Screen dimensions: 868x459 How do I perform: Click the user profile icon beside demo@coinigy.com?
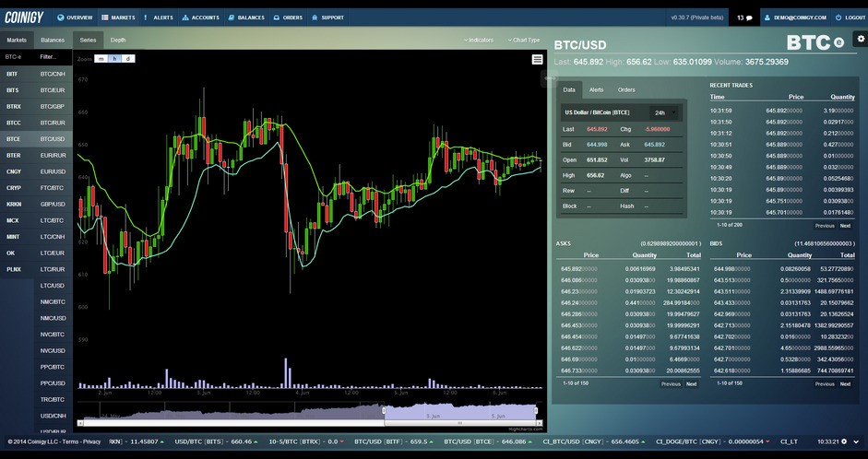[x=767, y=18]
